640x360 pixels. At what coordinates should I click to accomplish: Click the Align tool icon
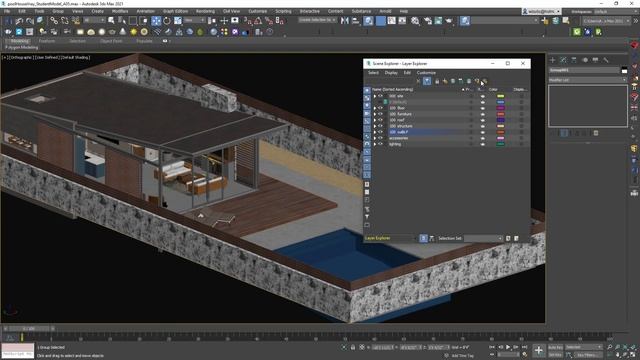pyautogui.click(x=356, y=20)
